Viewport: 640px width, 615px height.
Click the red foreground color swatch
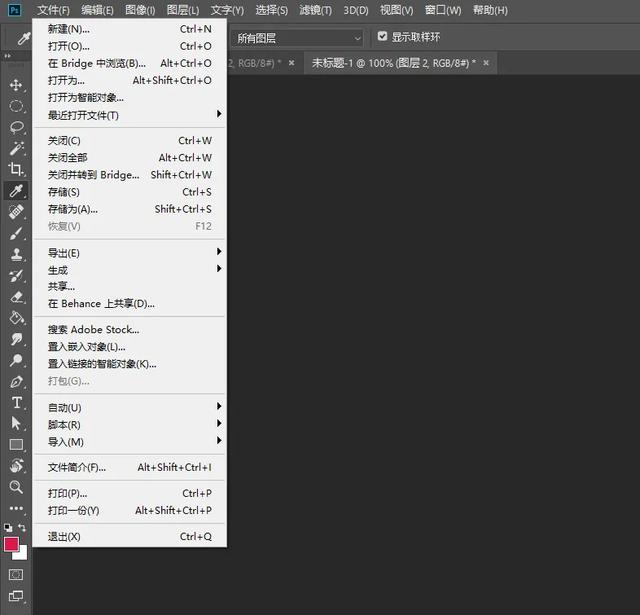pos(11,544)
